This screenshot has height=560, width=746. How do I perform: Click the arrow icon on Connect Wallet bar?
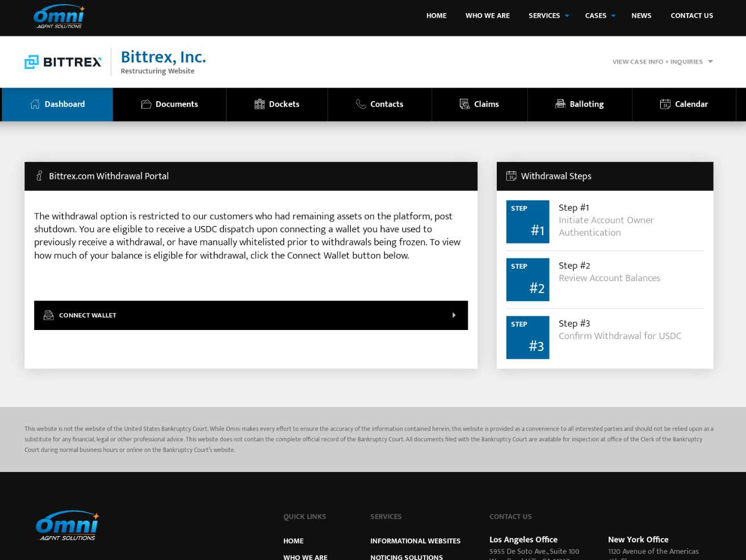454,315
